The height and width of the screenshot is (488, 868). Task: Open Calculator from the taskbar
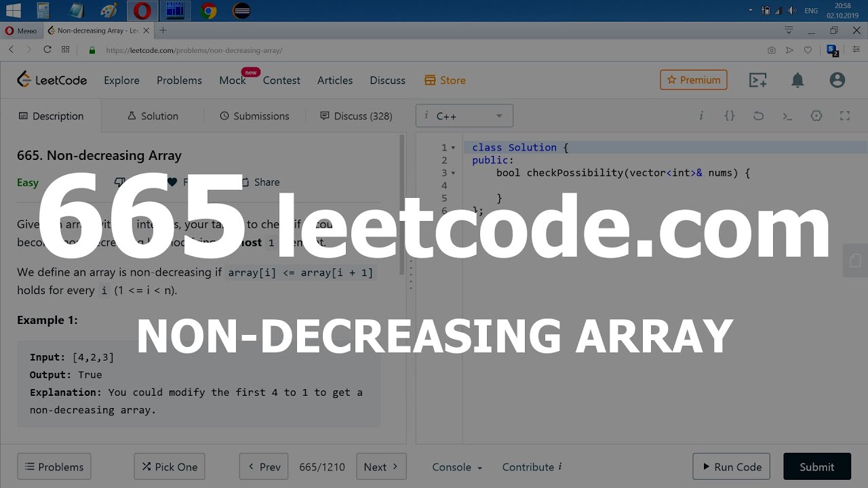[x=43, y=10]
